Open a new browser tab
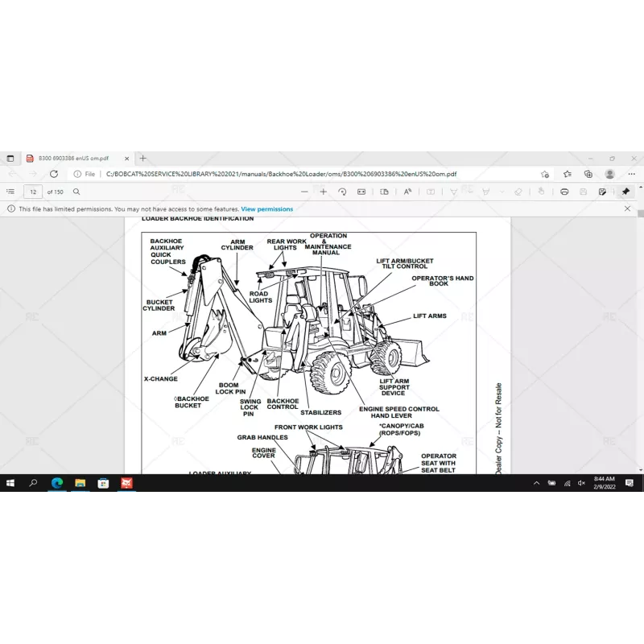This screenshot has height=644, width=644. click(x=142, y=159)
